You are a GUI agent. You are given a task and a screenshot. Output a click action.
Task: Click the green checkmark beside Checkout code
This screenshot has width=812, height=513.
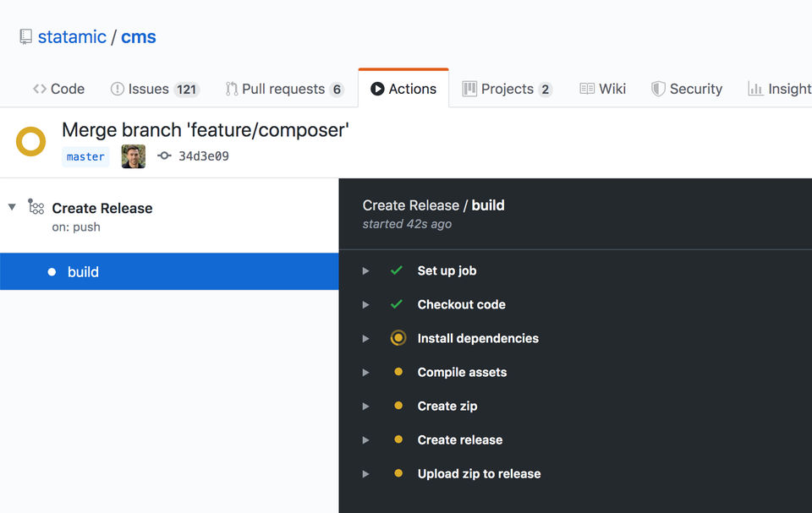tap(397, 304)
